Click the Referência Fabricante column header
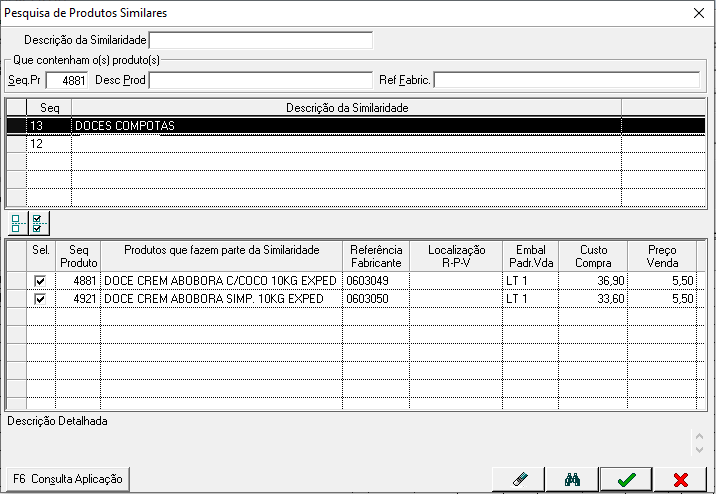 376,256
